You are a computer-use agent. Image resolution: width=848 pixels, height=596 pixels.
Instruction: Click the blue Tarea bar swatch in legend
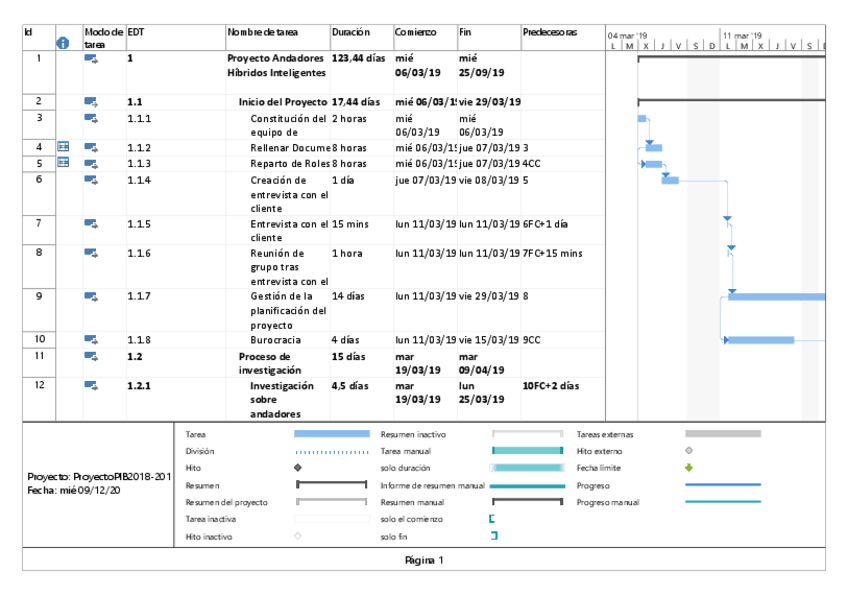click(x=331, y=434)
